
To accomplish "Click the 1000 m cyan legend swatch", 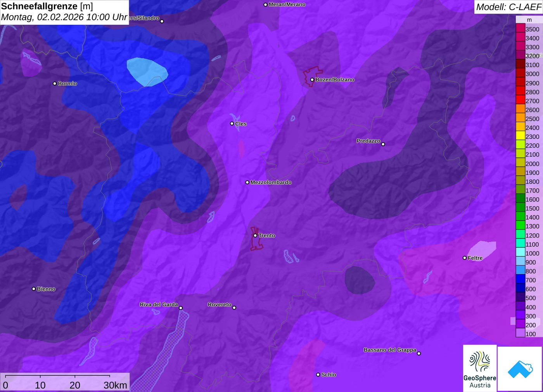I will [x=521, y=253].
